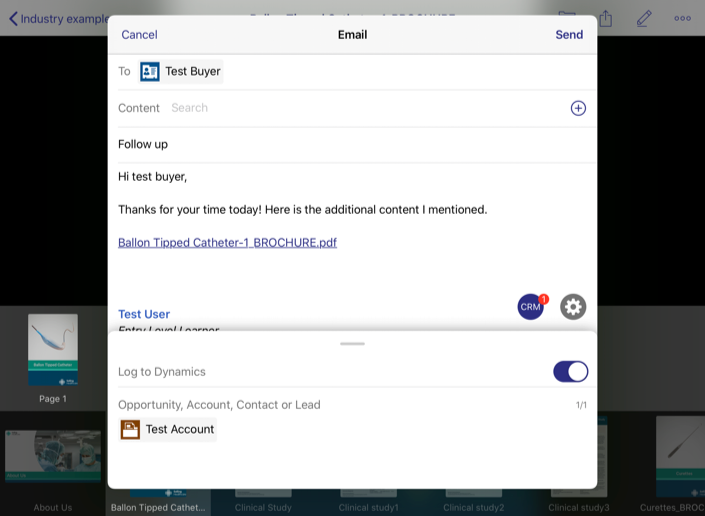Click the Test Buyer contact icon
Viewport: 705px width, 516px height.
[150, 71]
